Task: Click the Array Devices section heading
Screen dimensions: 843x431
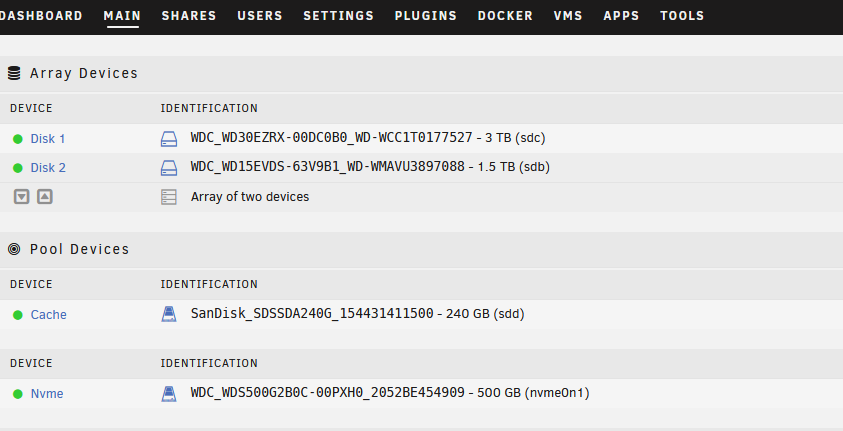Action: [84, 73]
